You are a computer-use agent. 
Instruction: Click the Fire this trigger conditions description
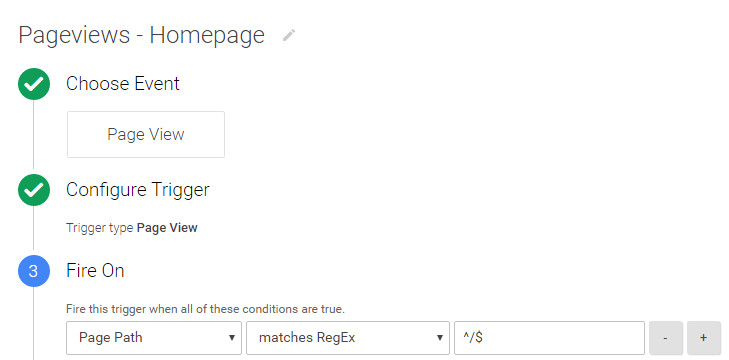(x=205, y=309)
